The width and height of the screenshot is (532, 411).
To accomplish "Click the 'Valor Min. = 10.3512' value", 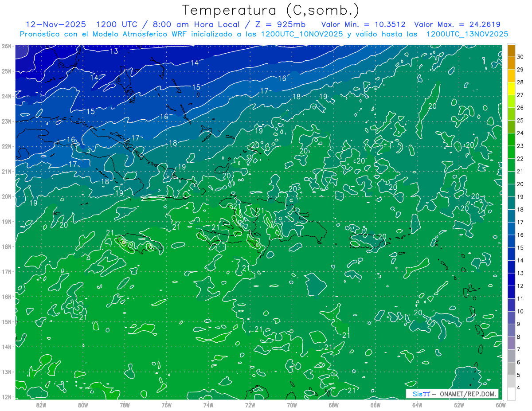I will point(363,24).
